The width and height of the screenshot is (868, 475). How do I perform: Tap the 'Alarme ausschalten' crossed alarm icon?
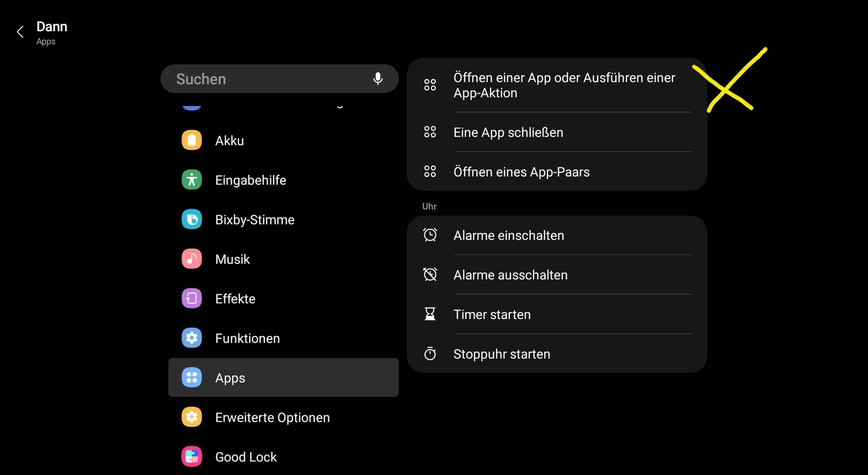click(430, 274)
